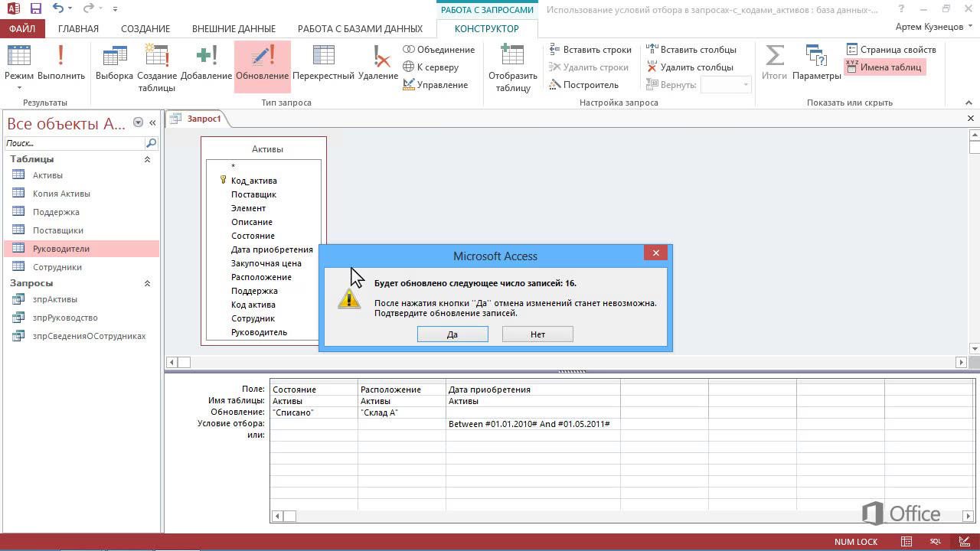
Task: Switch to design view status icon
Action: pyautogui.click(x=963, y=542)
